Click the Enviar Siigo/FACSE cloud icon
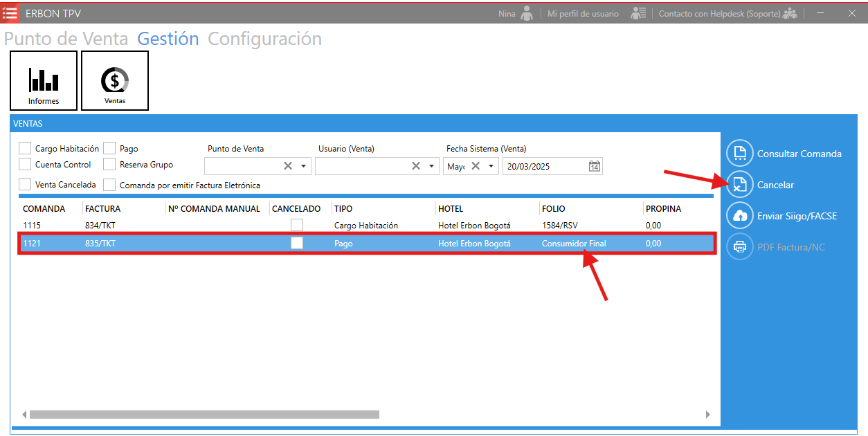868x436 pixels. click(739, 216)
